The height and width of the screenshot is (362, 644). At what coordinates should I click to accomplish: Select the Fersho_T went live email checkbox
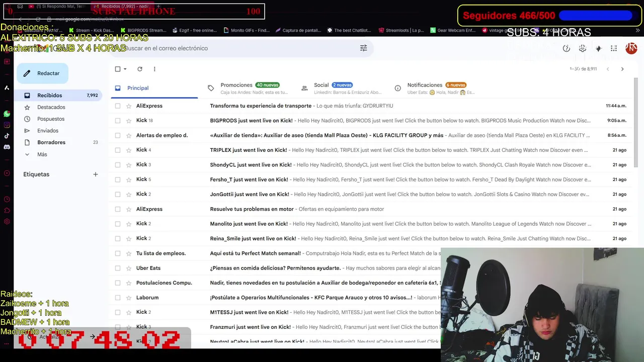[118, 179]
